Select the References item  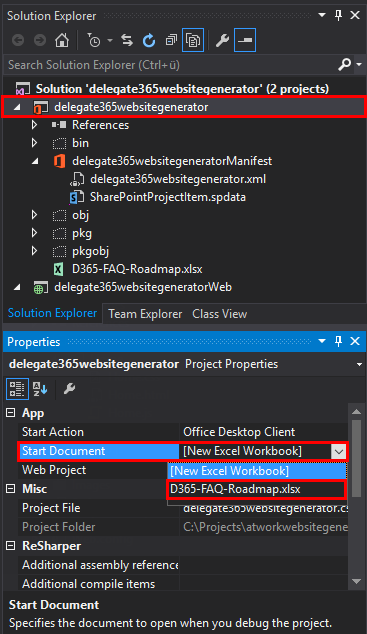[x=100, y=125]
